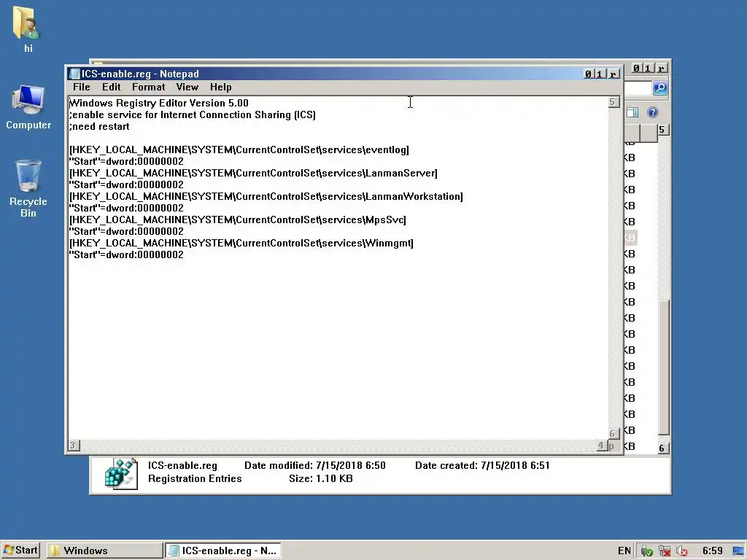The image size is (747, 560).
Task: Click Notepad vertical scrollbar down arrow
Action: coord(614,433)
